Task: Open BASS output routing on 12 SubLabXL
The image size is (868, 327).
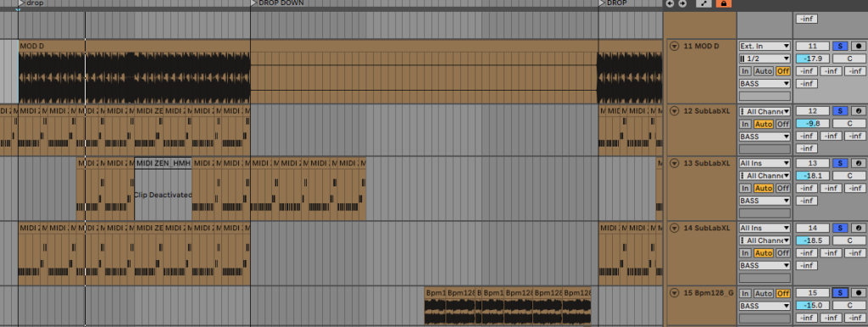Action: (765, 136)
